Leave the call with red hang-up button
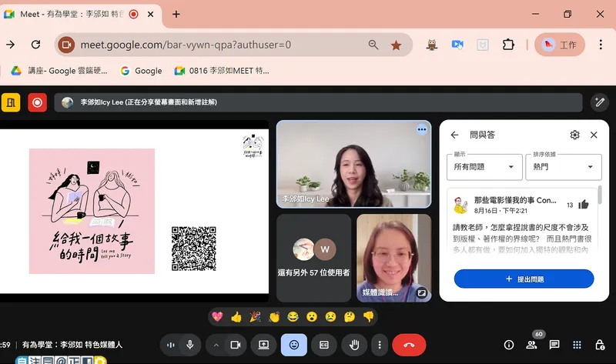This screenshot has height=364, width=616. click(x=409, y=346)
